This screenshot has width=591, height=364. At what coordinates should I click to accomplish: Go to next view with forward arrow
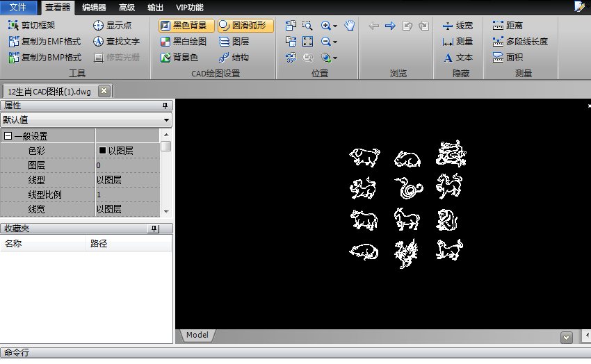coord(390,26)
